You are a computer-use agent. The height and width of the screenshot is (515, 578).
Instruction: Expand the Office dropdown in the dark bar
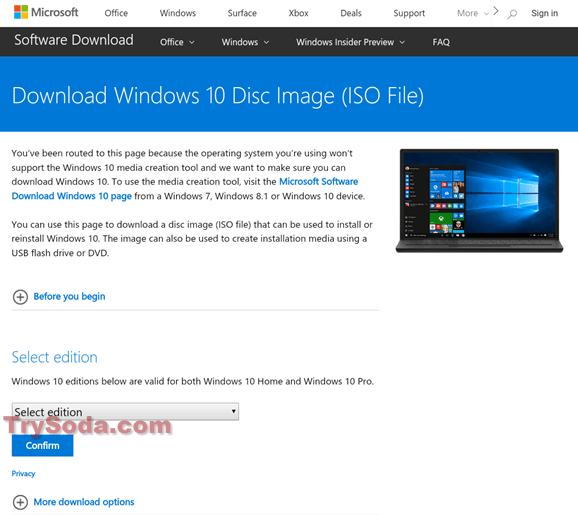click(x=177, y=42)
